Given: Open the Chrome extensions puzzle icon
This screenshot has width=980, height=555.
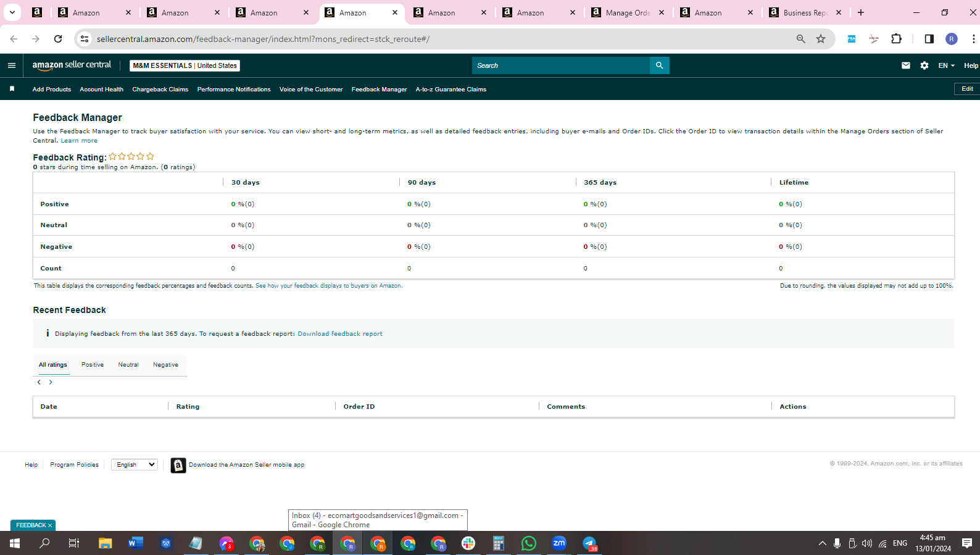Looking at the screenshot, I should (897, 39).
